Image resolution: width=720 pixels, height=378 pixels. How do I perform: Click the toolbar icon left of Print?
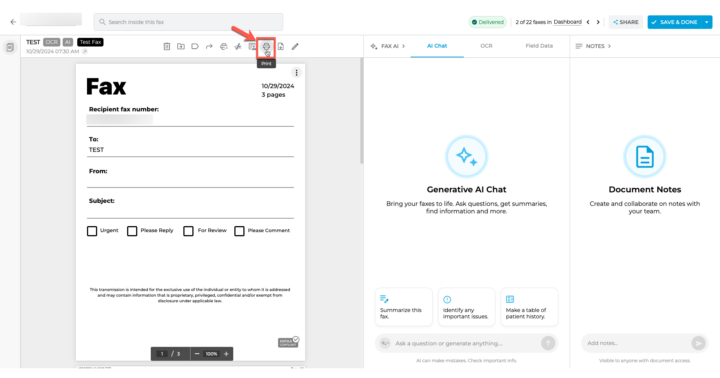pyautogui.click(x=252, y=46)
